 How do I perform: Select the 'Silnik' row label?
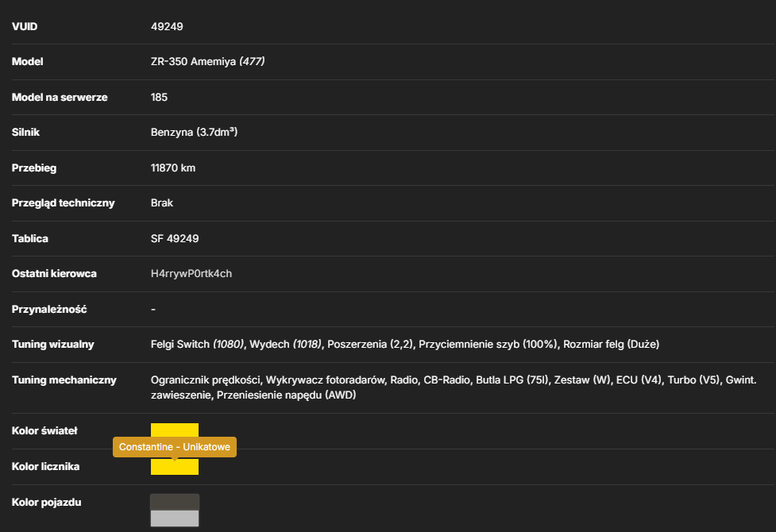click(x=25, y=132)
